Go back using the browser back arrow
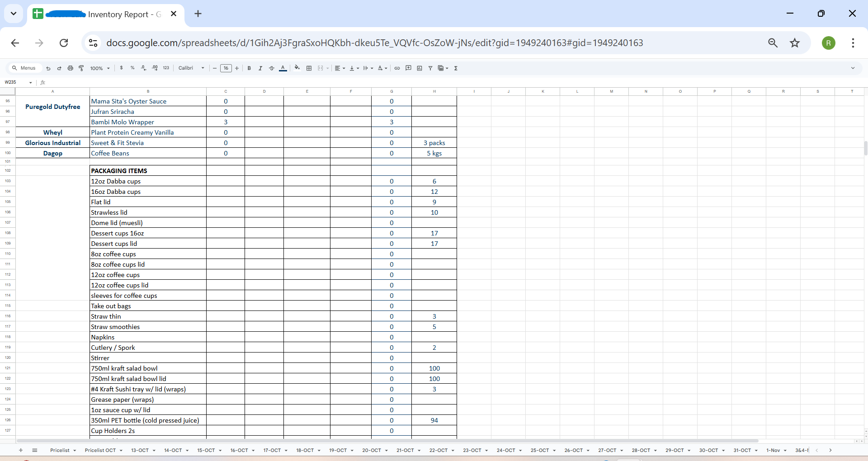 pyautogui.click(x=15, y=43)
